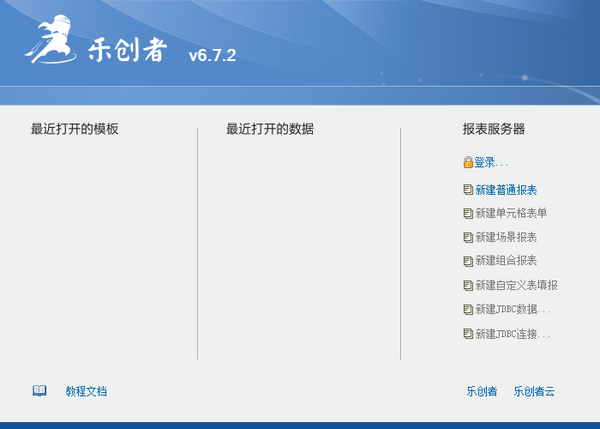Viewport: 600px width, 429px height.
Task: Click the lock icon beside 登录
Action: [x=468, y=162]
